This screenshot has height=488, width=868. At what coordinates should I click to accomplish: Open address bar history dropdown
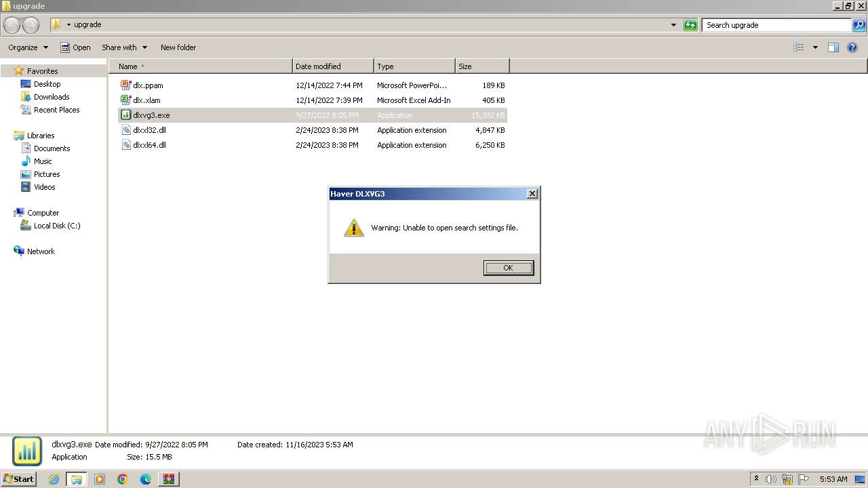(673, 25)
